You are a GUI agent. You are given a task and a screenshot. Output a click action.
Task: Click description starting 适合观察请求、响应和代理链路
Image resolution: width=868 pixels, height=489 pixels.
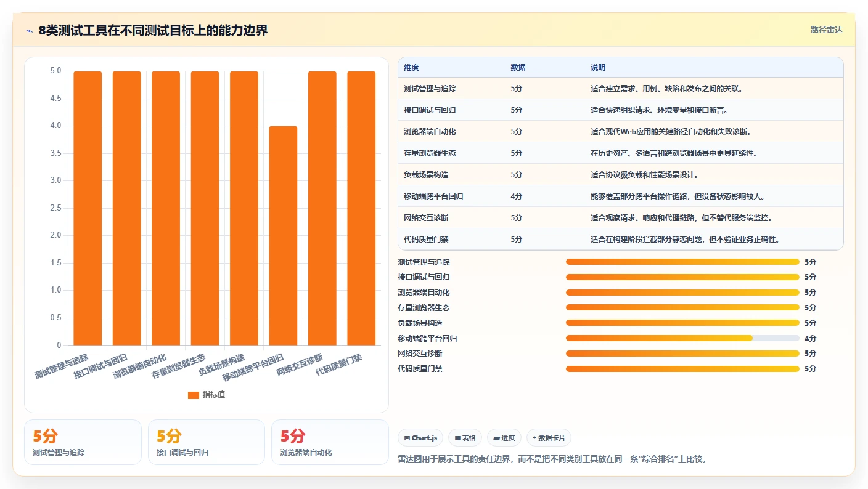click(x=681, y=218)
